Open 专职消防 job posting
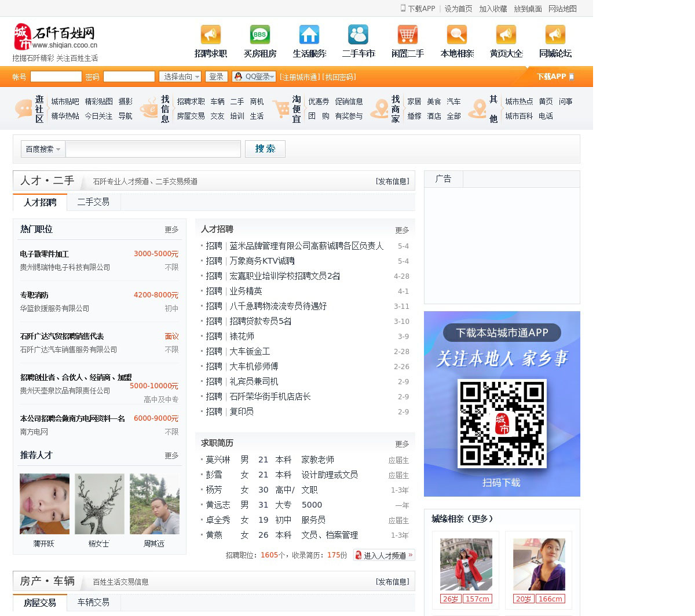The image size is (695, 616). pyautogui.click(x=34, y=295)
